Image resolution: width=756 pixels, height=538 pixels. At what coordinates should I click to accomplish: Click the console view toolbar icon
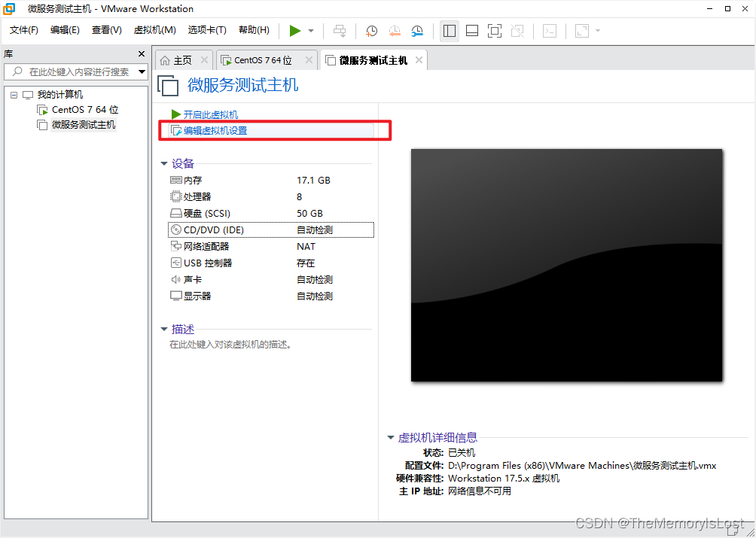pos(550,31)
